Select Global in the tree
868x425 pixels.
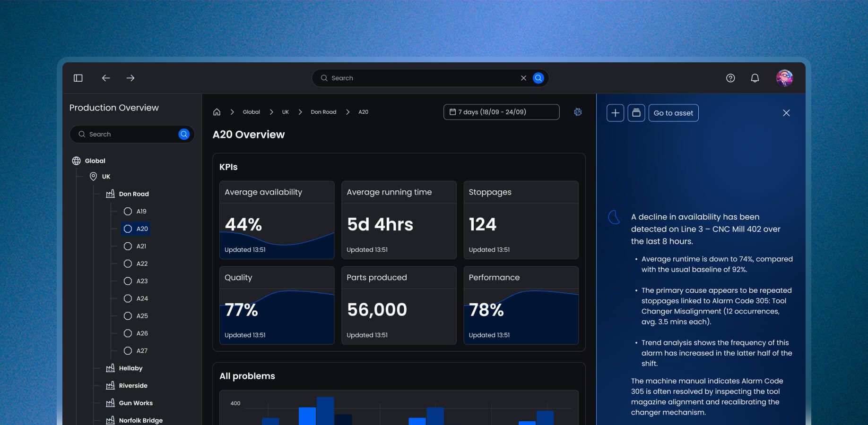(95, 161)
